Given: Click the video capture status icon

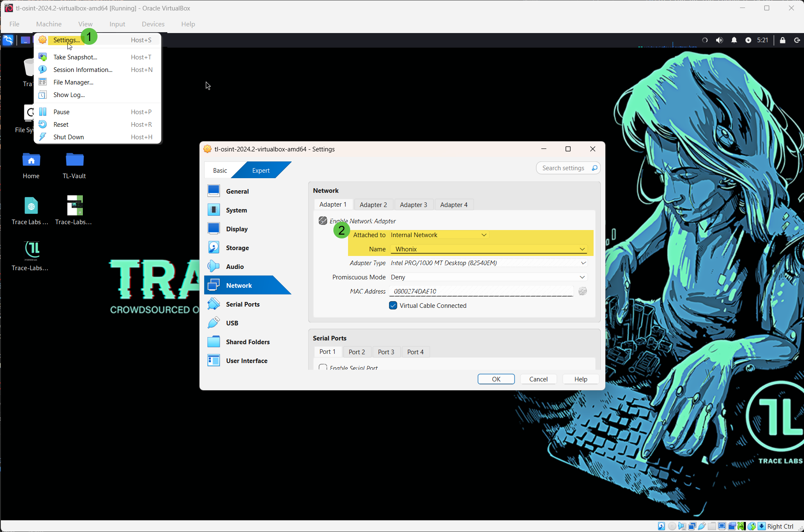Looking at the screenshot, I should (x=731, y=526).
